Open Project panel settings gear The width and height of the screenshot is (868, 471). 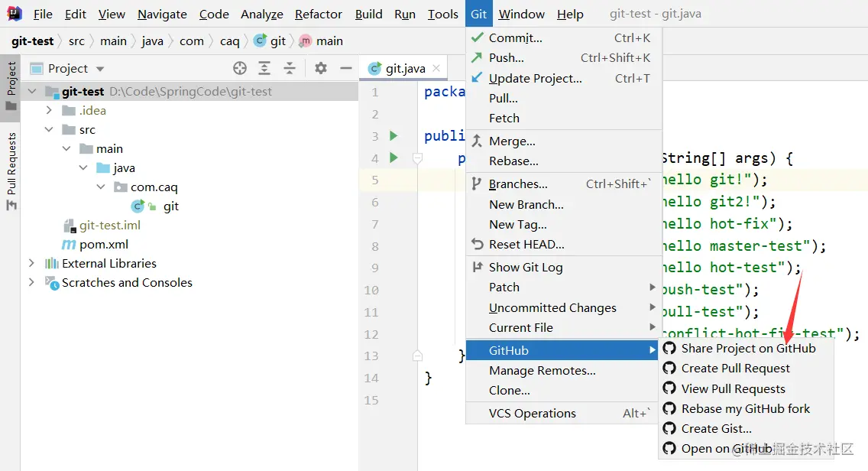tap(321, 68)
